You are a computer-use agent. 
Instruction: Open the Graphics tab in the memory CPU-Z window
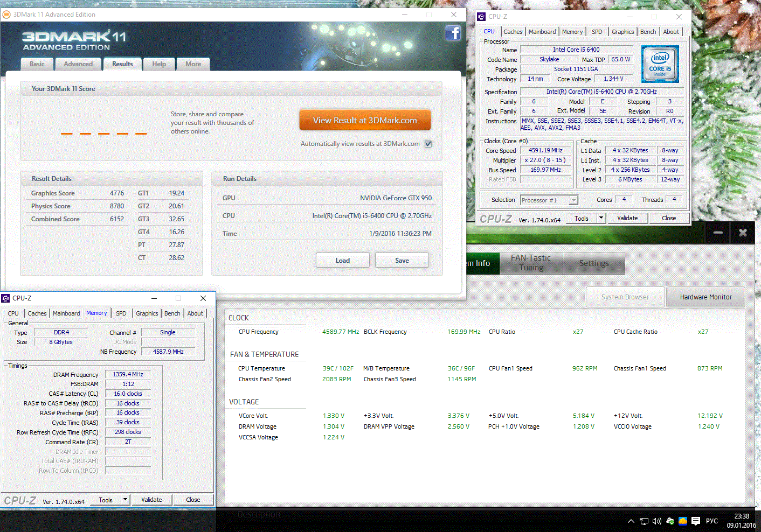(147, 313)
